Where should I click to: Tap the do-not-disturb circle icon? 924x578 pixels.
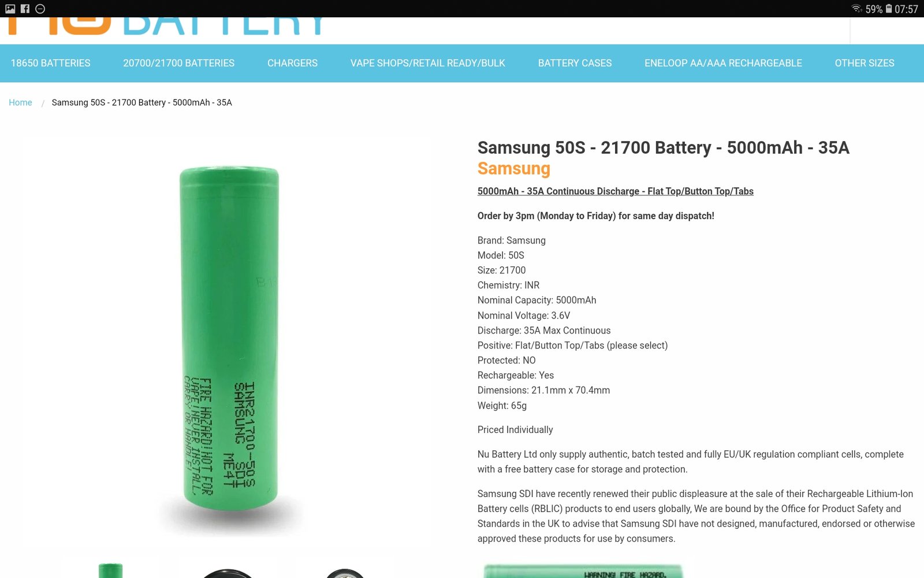click(x=40, y=9)
